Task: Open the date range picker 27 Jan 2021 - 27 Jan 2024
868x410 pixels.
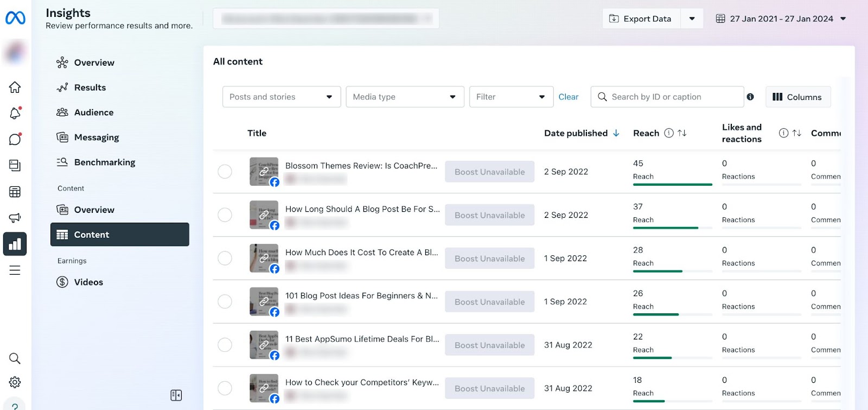Action: tap(781, 18)
